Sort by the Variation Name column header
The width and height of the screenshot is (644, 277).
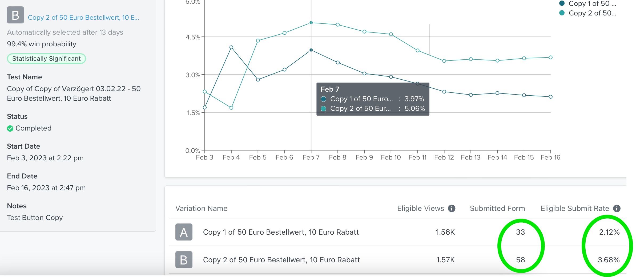pos(201,208)
